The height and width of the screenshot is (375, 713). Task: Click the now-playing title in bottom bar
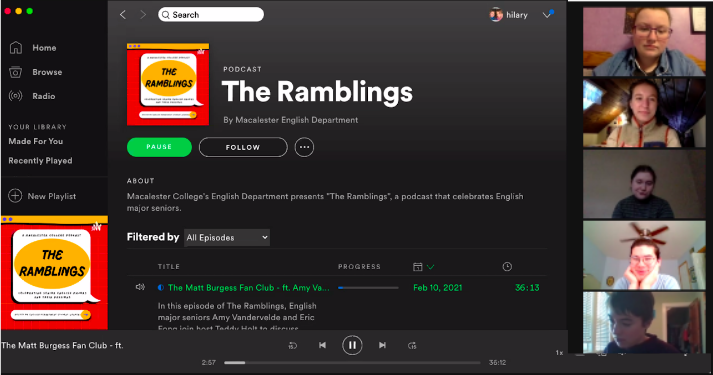[62, 345]
